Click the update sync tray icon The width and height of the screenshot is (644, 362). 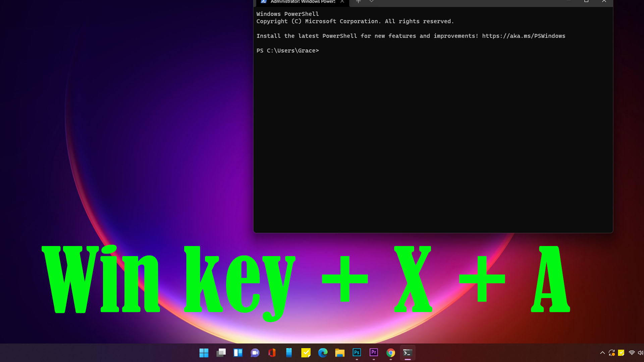(612, 353)
